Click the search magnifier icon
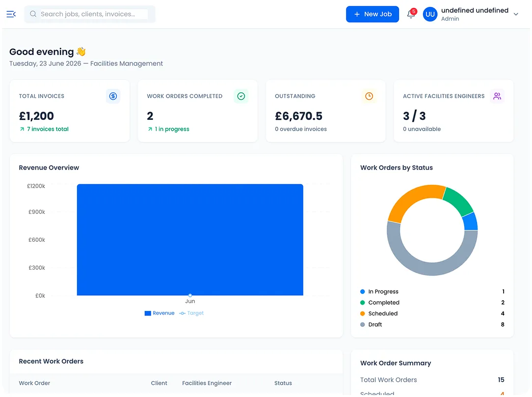The height and width of the screenshot is (397, 532). point(33,14)
